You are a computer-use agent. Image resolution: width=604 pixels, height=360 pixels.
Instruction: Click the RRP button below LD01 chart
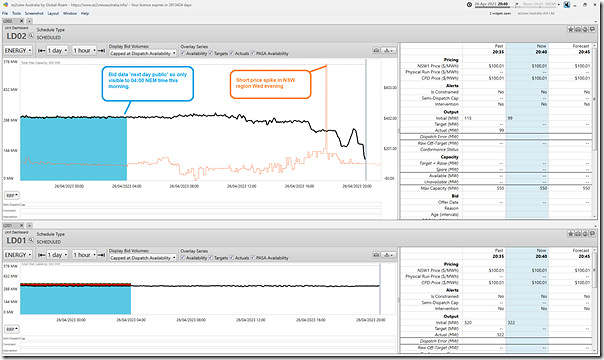point(12,329)
